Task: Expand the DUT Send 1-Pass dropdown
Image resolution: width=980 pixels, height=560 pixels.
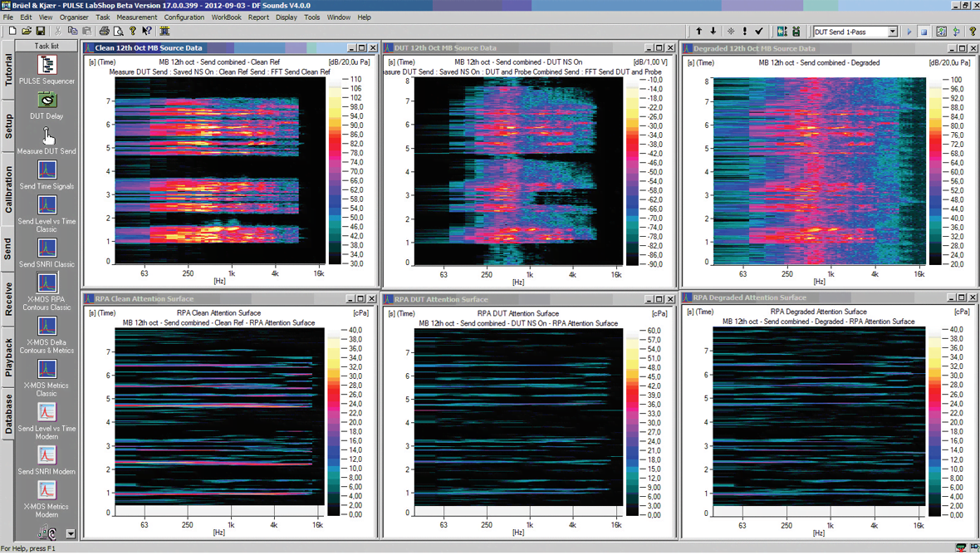Action: 893,32
